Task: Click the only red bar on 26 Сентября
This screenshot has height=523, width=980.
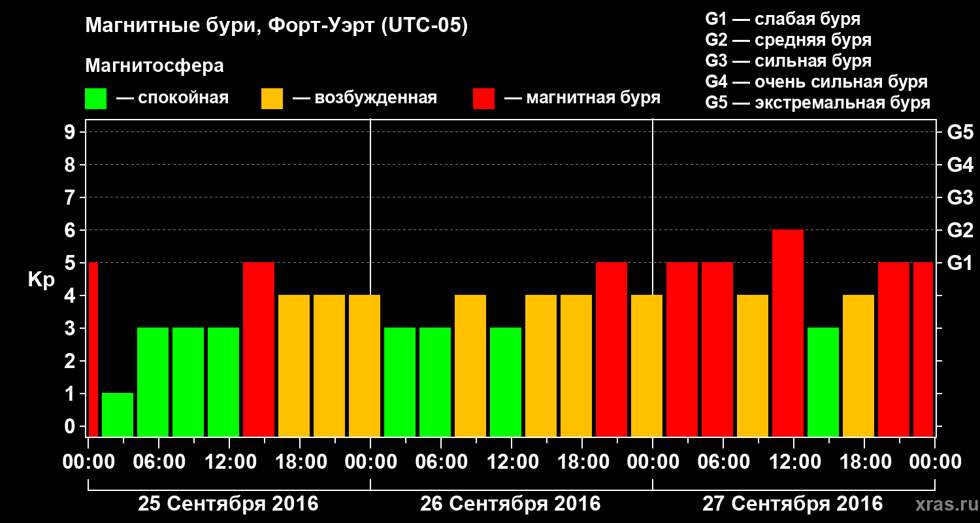Action: [612, 349]
